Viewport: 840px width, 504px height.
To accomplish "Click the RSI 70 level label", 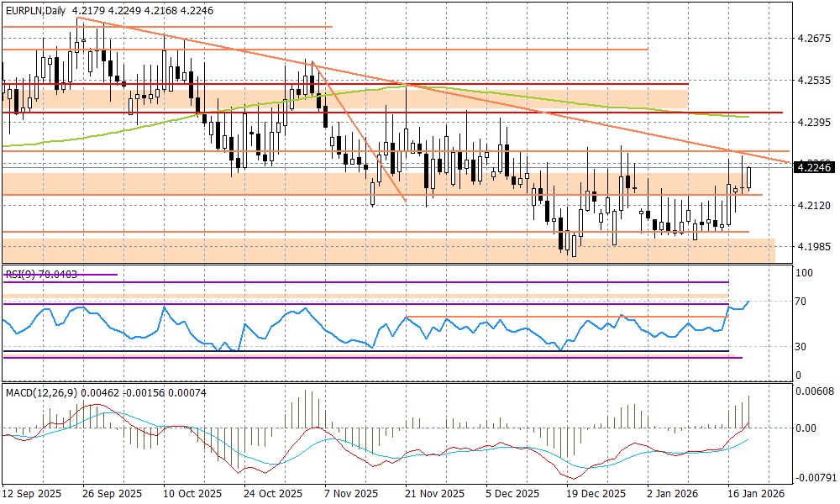I will pyautogui.click(x=803, y=302).
